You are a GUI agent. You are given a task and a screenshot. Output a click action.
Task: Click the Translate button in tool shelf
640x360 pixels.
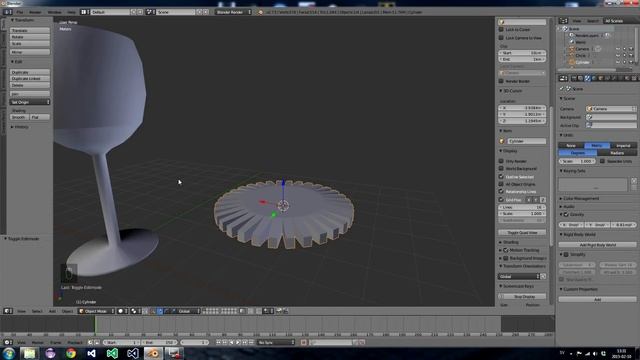pos(30,31)
